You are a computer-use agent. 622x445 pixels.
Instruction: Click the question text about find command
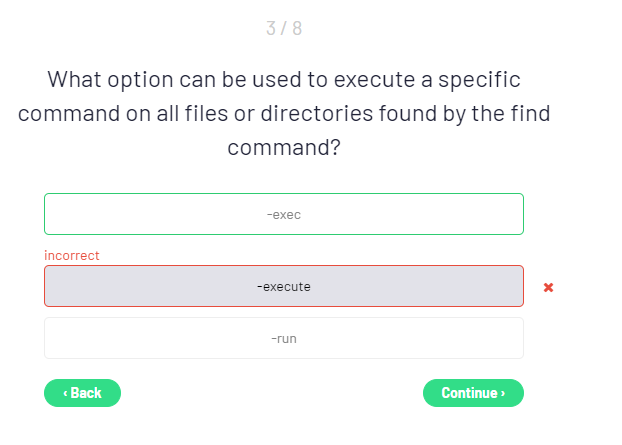[284, 113]
